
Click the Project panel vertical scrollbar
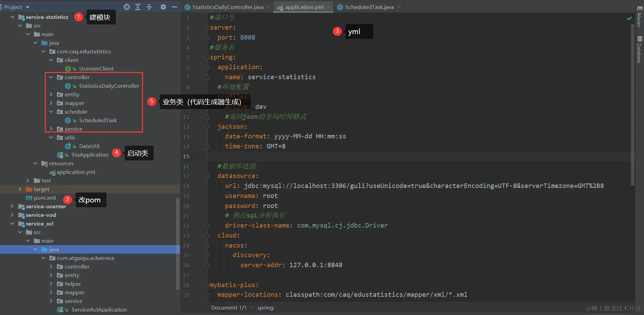coord(178,244)
